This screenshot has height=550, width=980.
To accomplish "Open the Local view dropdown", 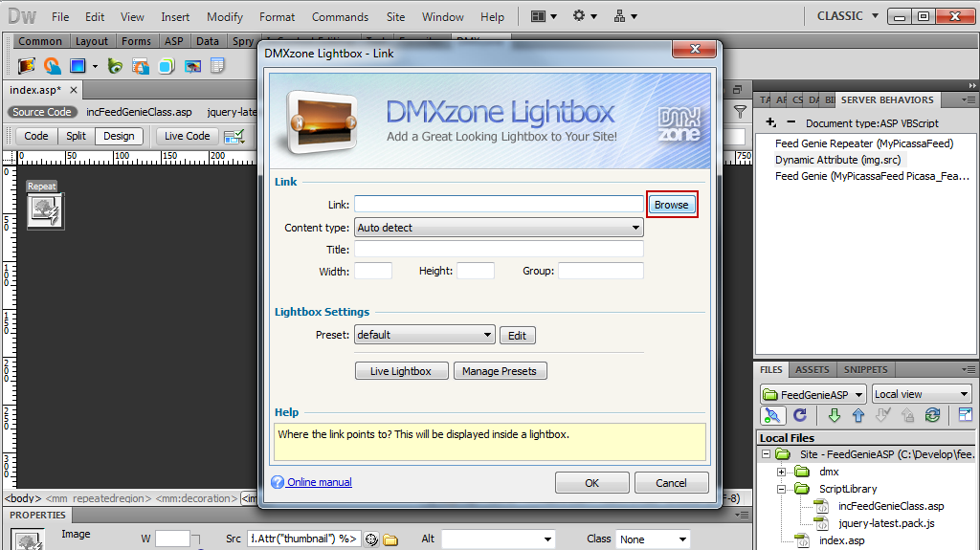I will [x=922, y=394].
